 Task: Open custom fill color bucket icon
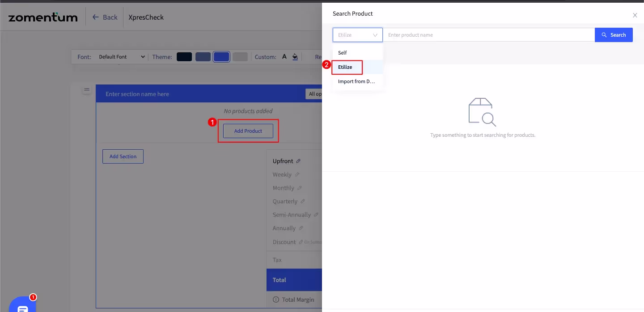tap(295, 57)
